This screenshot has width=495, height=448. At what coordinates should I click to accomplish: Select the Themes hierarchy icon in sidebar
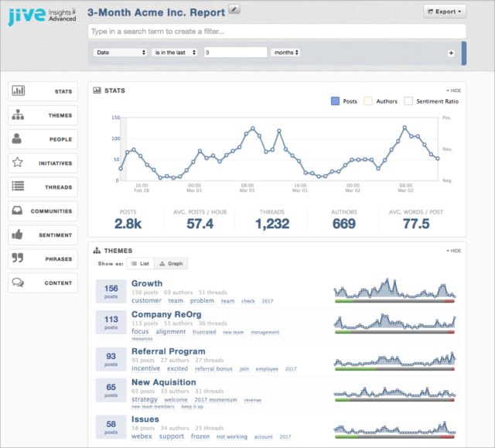pos(19,115)
